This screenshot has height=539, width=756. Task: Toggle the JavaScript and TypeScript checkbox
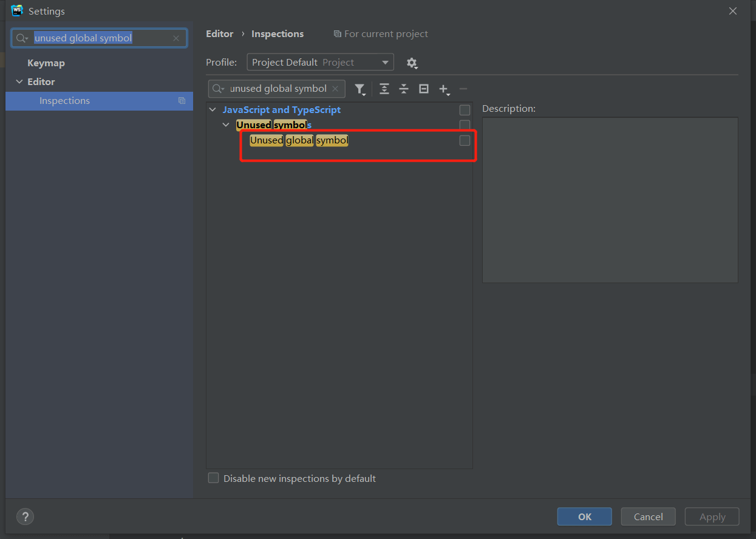465,110
